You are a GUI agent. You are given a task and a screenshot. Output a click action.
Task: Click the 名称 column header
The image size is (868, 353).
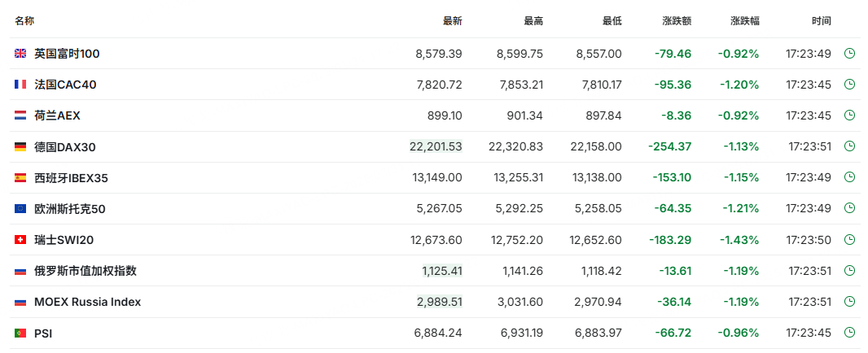[x=24, y=20]
